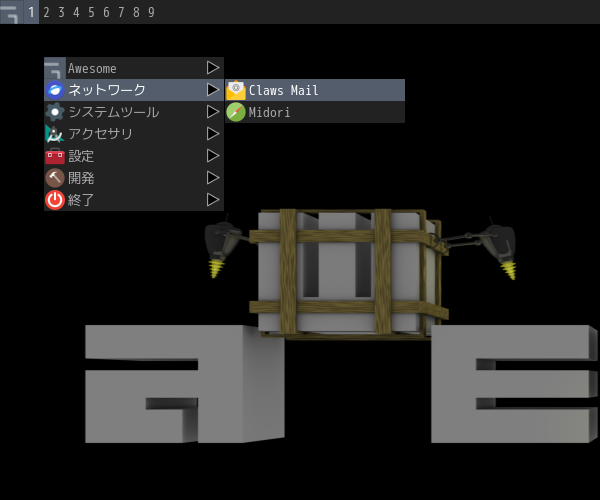The width and height of the screenshot is (600, 500).
Task: Switch to workspace tag 9
Action: (x=151, y=12)
